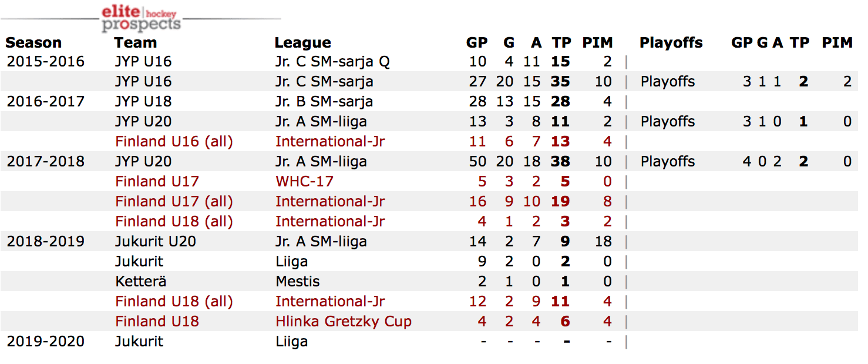Click the PIM regular season column header
The width and height of the screenshot is (868, 364).
pyautogui.click(x=597, y=43)
